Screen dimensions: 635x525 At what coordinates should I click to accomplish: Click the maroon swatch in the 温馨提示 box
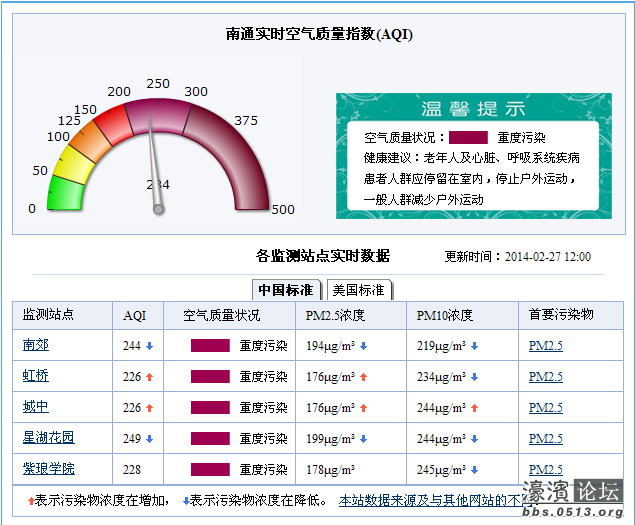(468, 138)
